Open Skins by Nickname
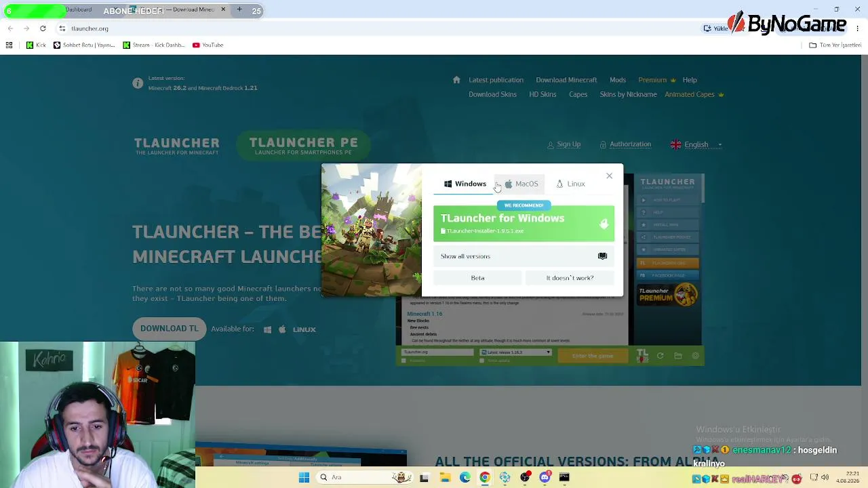This screenshot has height=488, width=868. tap(628, 94)
